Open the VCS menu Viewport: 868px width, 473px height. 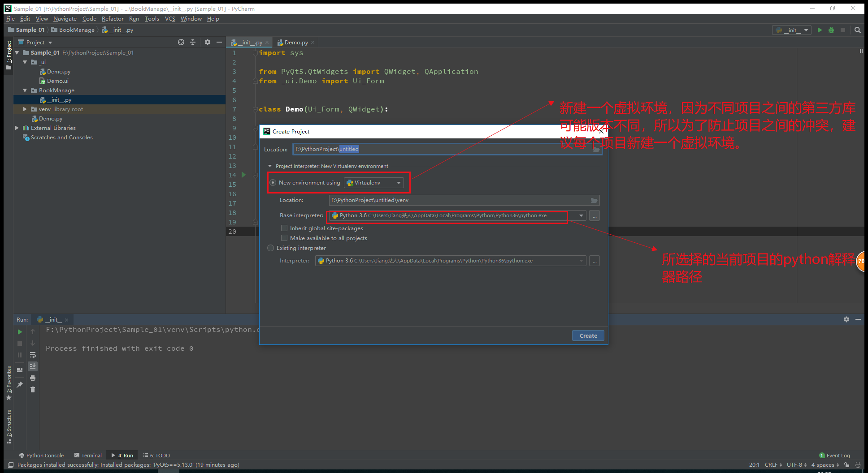click(x=170, y=19)
